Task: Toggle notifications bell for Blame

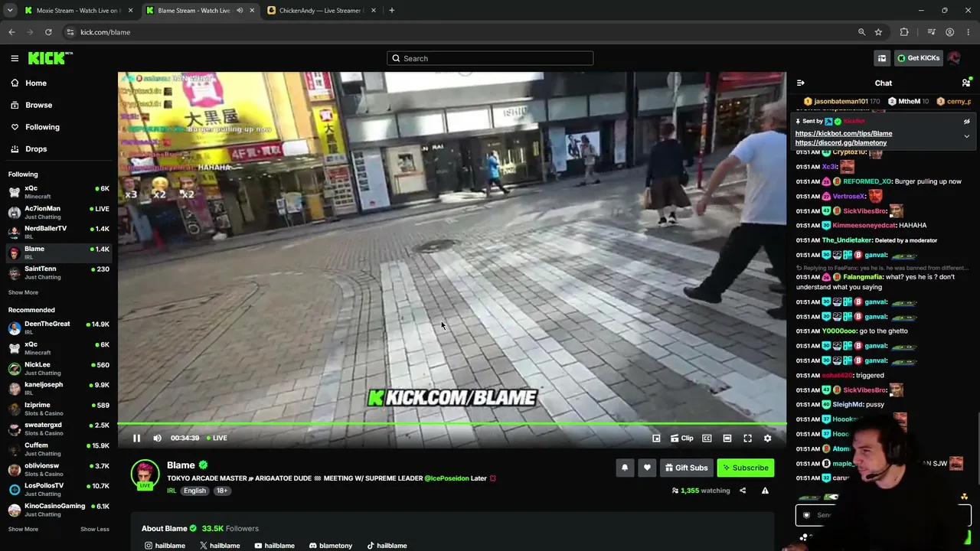Action: 625,468
